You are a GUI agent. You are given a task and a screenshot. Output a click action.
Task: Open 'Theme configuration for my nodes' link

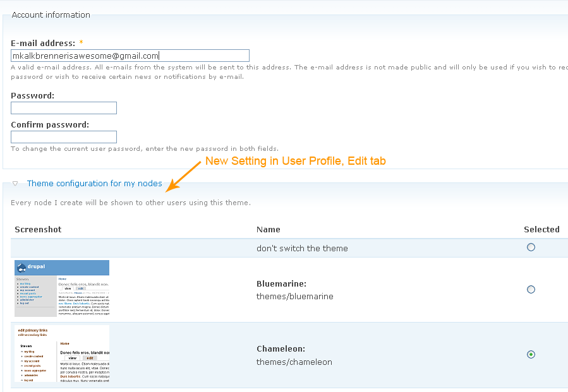point(94,184)
